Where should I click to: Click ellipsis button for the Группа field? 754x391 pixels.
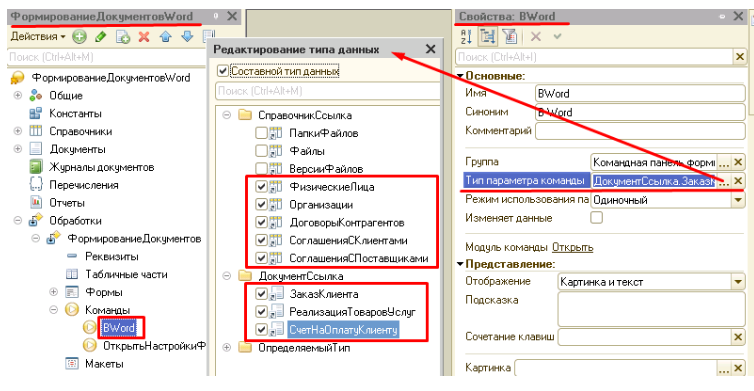coord(724,162)
